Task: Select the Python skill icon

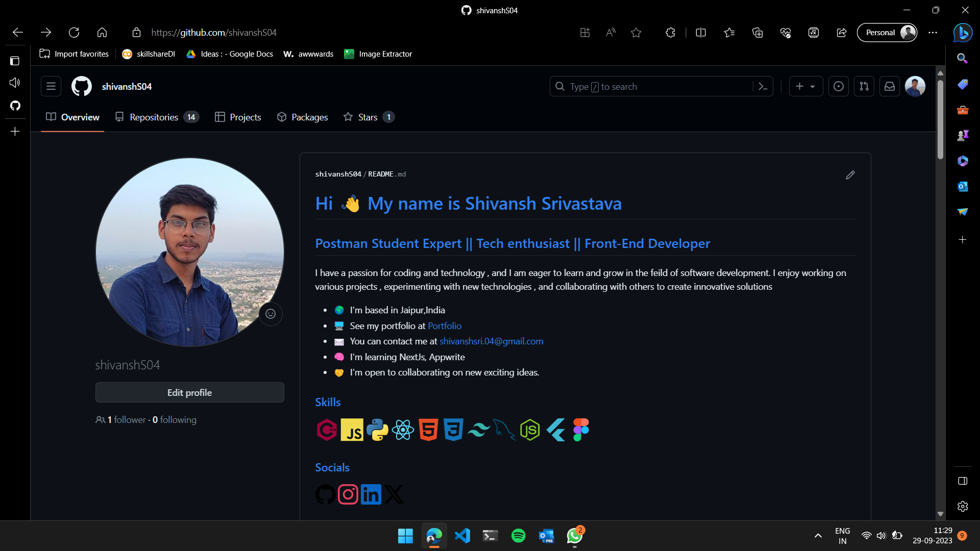Action: pyautogui.click(x=378, y=430)
